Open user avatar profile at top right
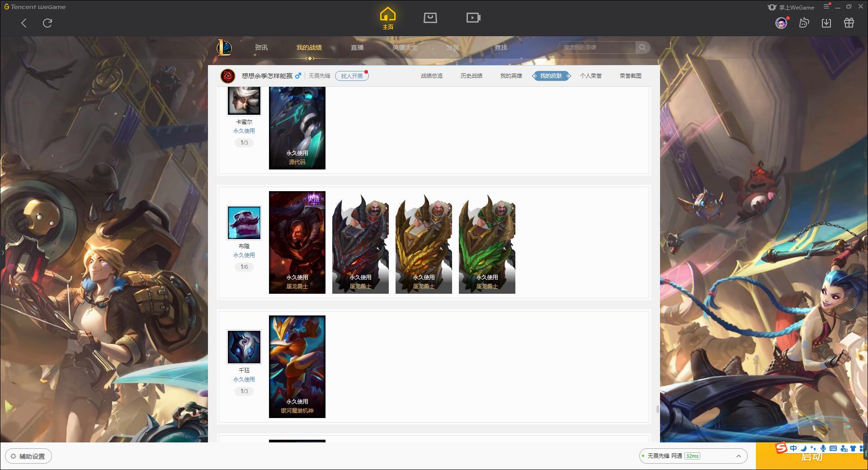The width and height of the screenshot is (868, 470). [781, 23]
